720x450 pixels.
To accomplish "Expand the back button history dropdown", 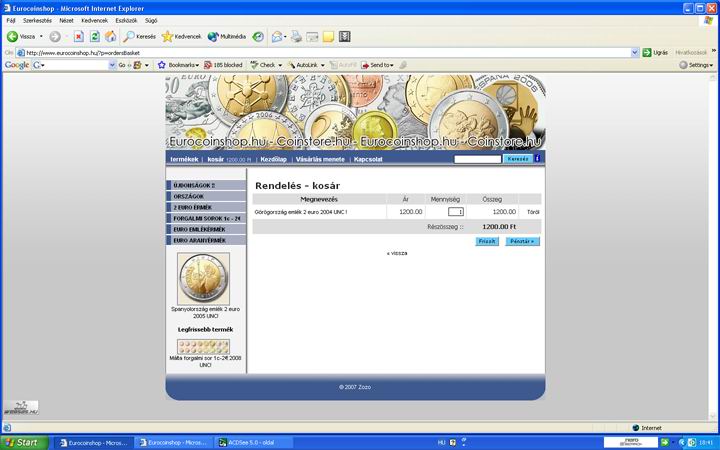I will [x=41, y=36].
